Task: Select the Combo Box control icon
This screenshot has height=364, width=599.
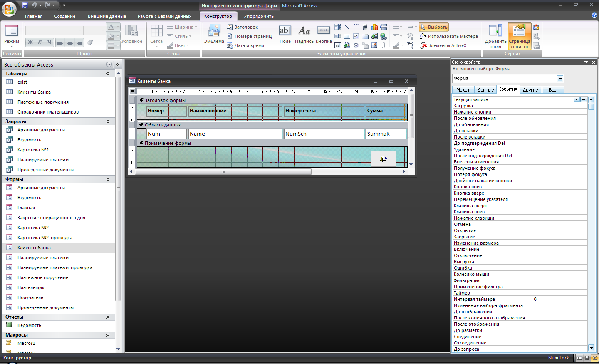Action: point(338,27)
